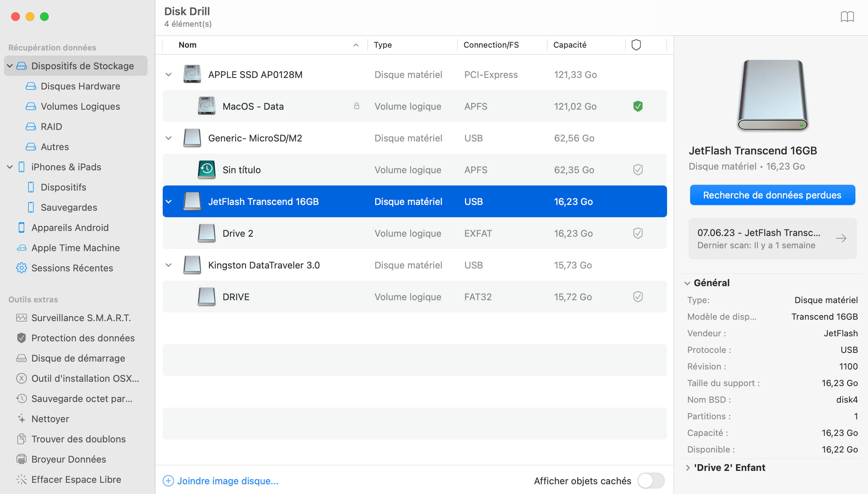Click the Generic- MicroSD/M2 drive icon

click(x=192, y=138)
